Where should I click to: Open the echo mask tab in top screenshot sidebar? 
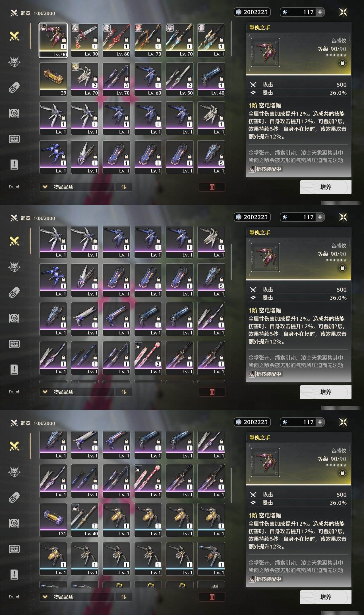(14, 61)
